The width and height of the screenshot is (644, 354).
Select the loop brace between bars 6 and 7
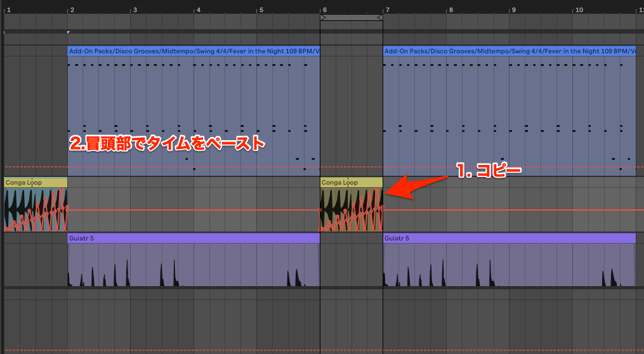point(352,18)
